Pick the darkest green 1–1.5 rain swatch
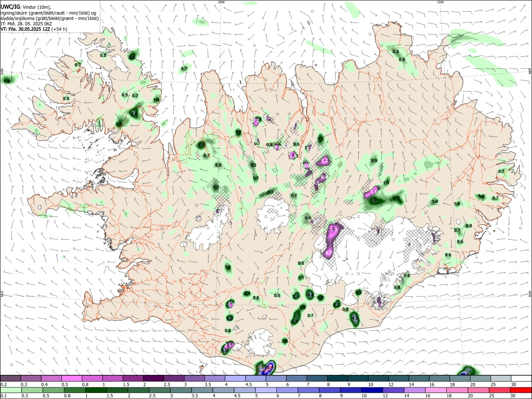This screenshot has height=399, width=532. pyautogui.click(x=96, y=390)
